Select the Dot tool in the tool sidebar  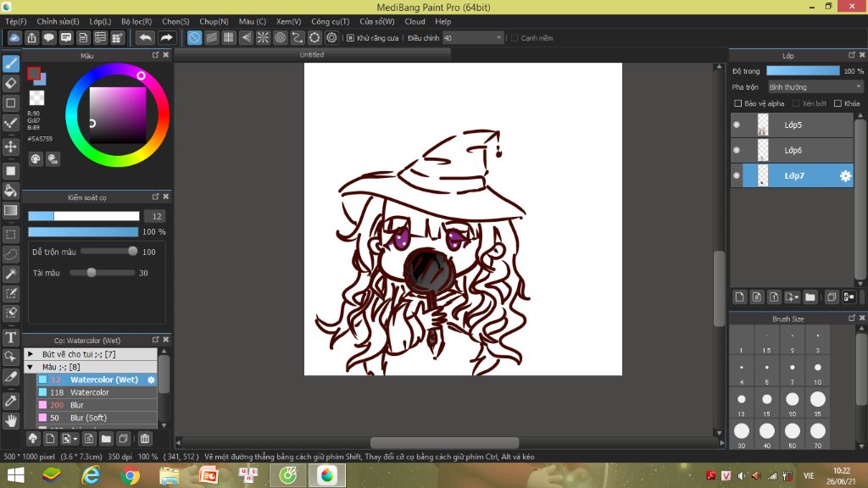[10, 123]
